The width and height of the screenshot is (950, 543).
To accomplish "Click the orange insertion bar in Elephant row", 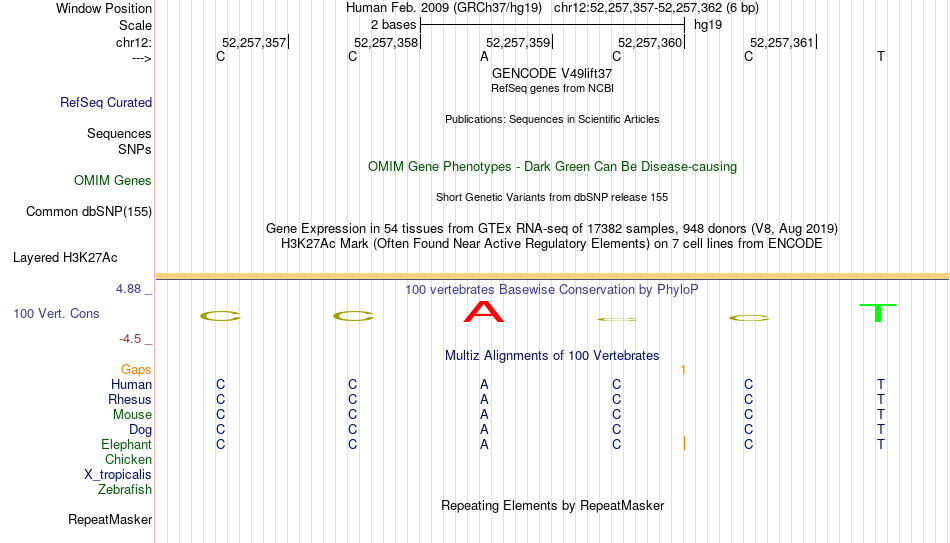I will (684, 443).
